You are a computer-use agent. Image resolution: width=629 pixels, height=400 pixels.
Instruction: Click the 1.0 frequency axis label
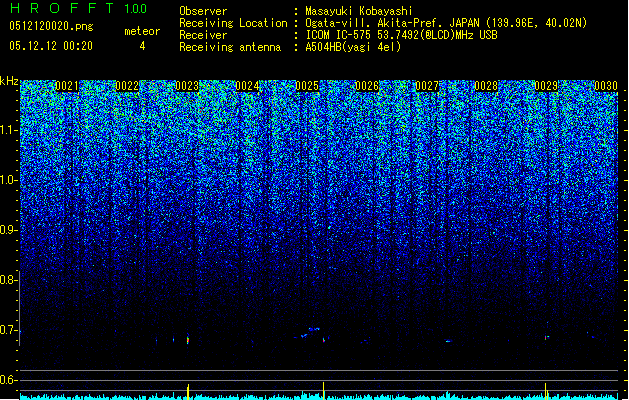pos(8,180)
